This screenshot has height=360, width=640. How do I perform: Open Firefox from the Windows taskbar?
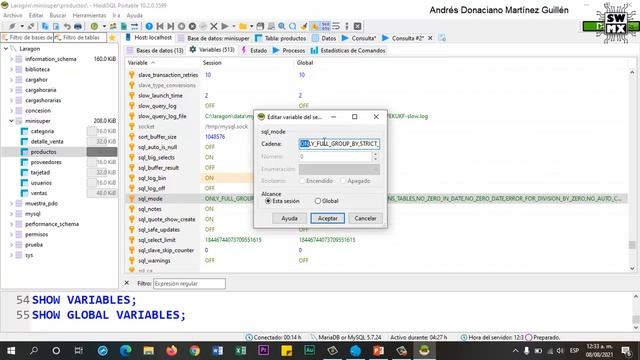coord(171,351)
